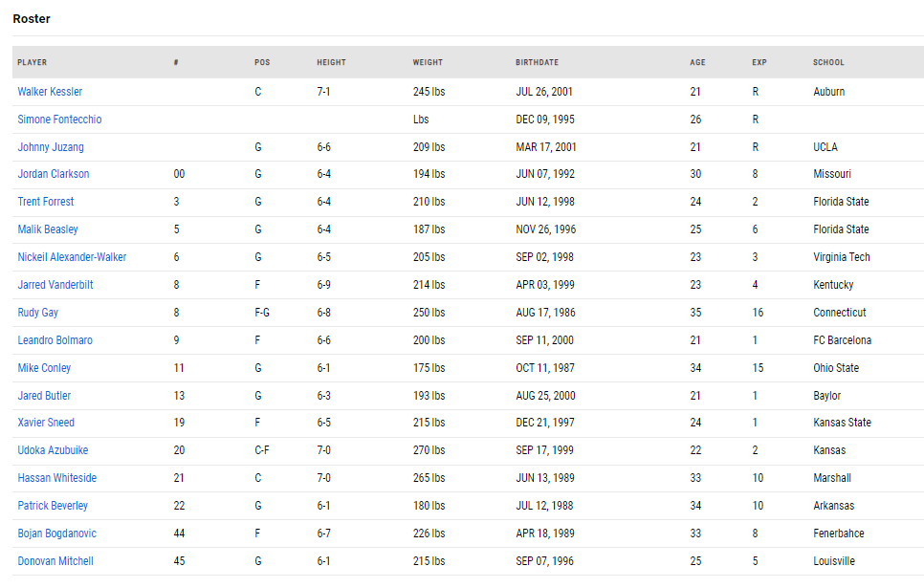Select the Johnny Juzang link

point(51,147)
